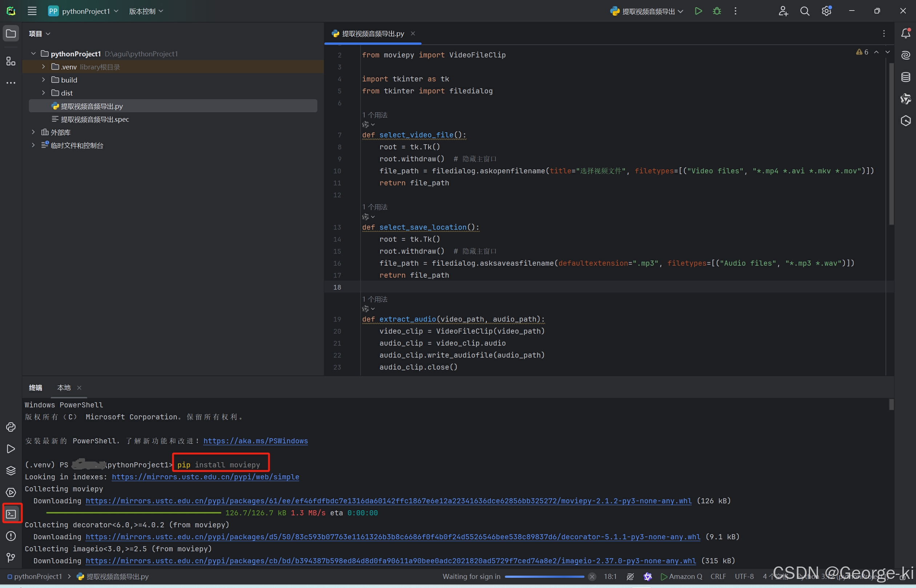Open Search Everywhere magnifier icon
The width and height of the screenshot is (916, 588).
(804, 11)
